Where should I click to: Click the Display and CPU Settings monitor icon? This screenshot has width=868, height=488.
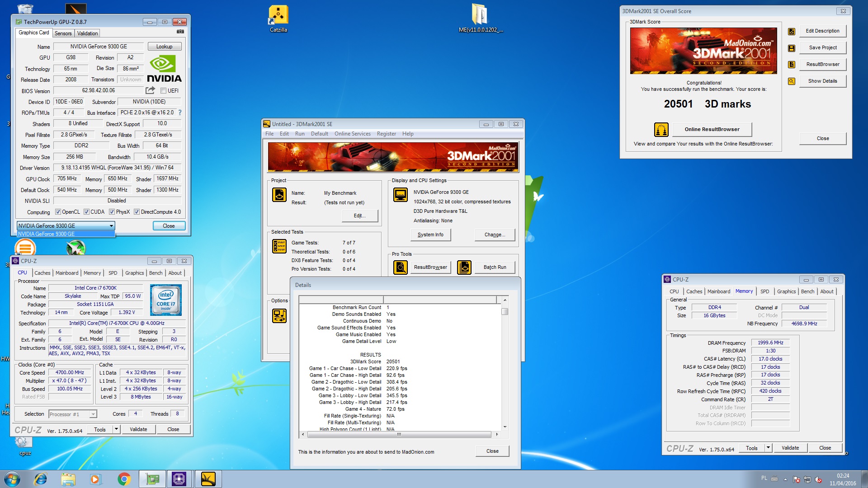coord(401,195)
